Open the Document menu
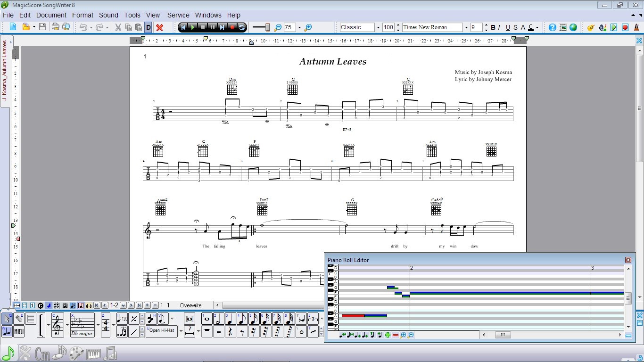This screenshot has height=362, width=644. click(51, 15)
